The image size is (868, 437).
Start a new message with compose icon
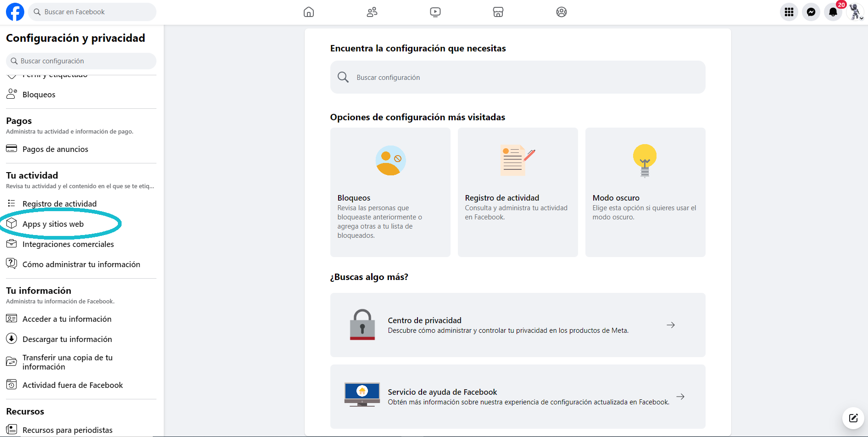(x=853, y=418)
